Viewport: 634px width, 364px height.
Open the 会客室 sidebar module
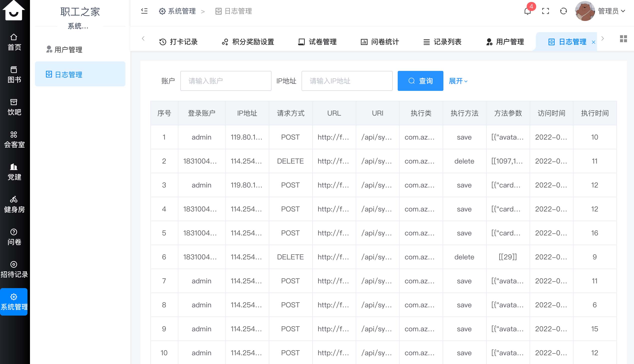(14, 140)
